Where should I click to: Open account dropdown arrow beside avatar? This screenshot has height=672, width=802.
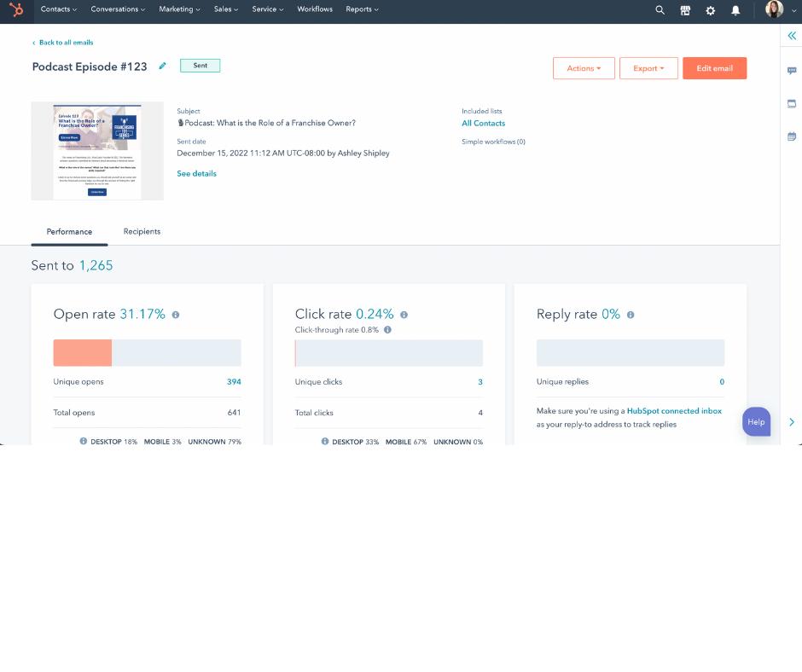(x=793, y=11)
